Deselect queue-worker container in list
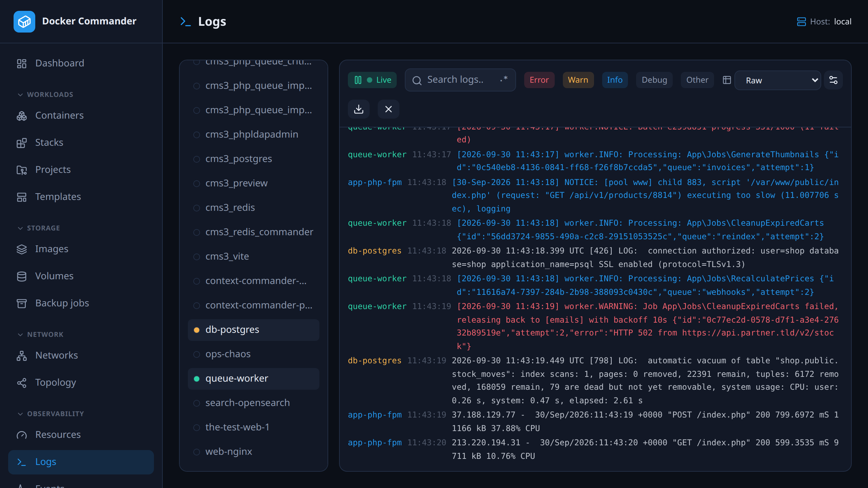The image size is (868, 488). (x=254, y=379)
